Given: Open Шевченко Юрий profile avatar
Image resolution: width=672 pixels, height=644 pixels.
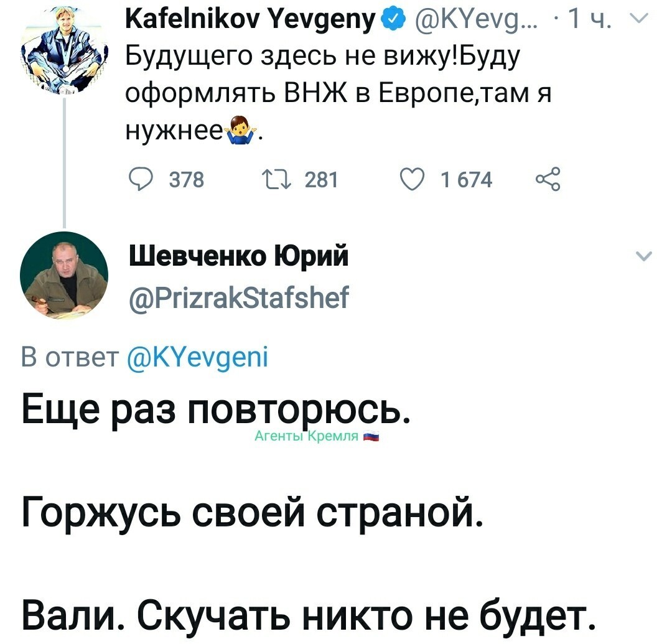Looking at the screenshot, I should tap(64, 275).
